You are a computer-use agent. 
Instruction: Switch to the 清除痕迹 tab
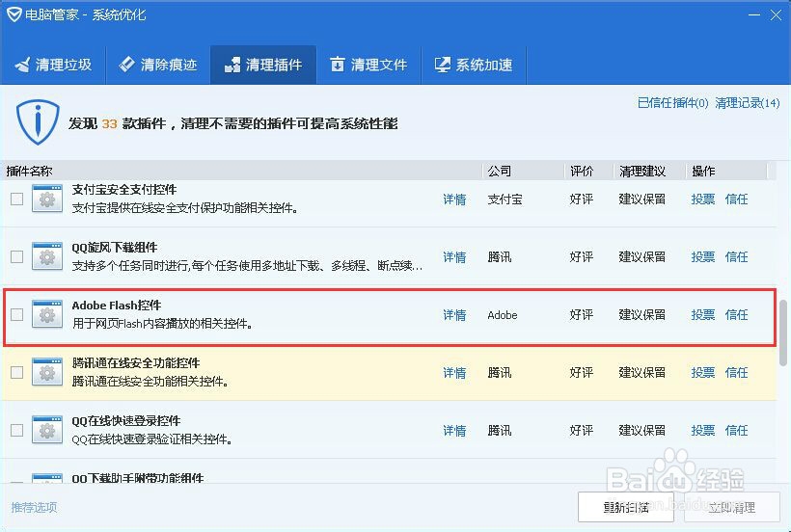[x=158, y=65]
